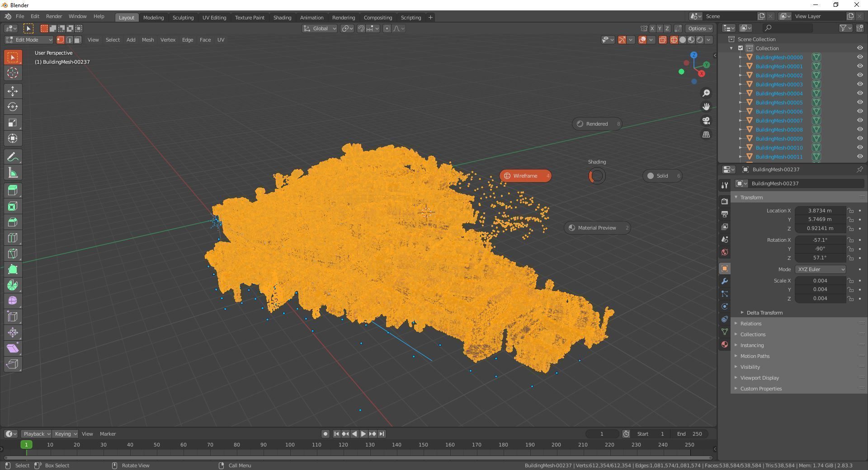
Task: Open the Options dropdown
Action: (700, 28)
